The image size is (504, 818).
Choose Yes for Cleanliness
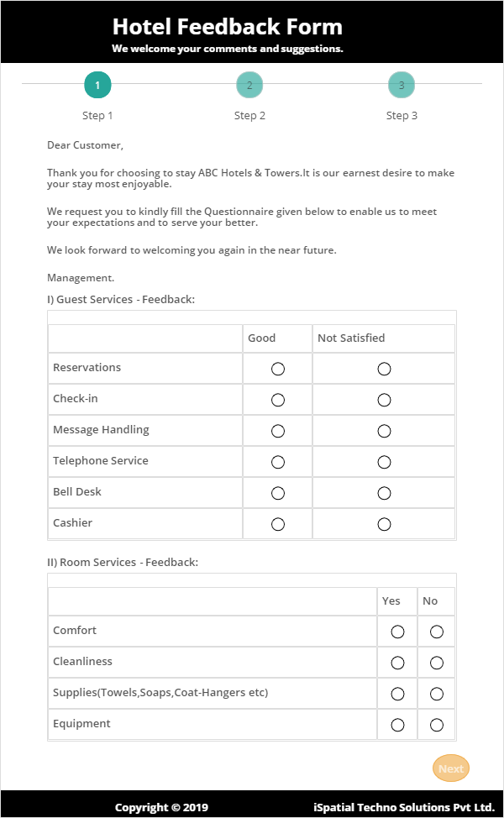click(398, 663)
